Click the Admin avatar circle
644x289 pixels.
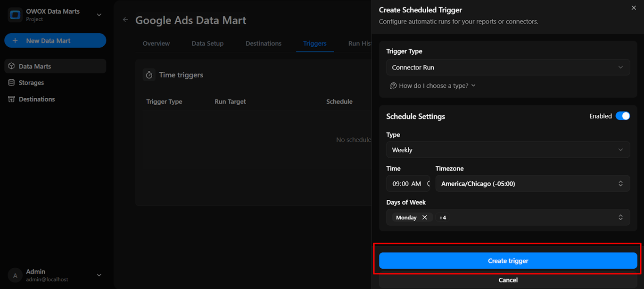pos(15,275)
